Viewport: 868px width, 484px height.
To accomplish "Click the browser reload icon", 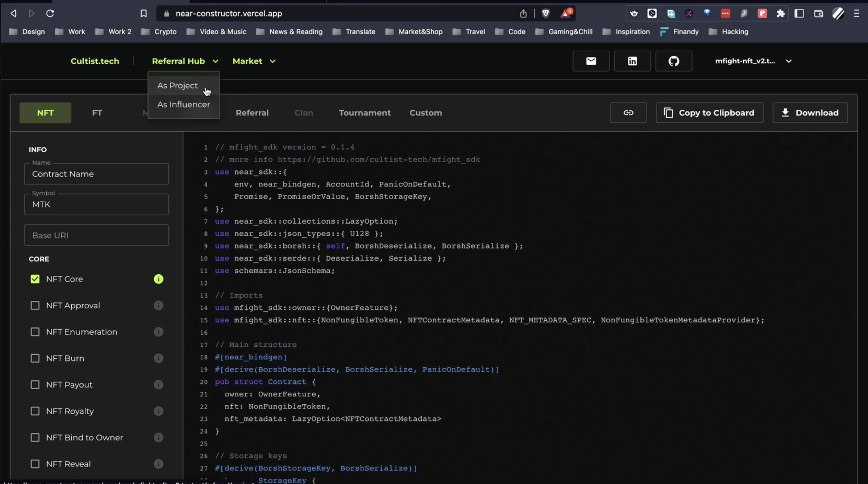I will pos(50,14).
